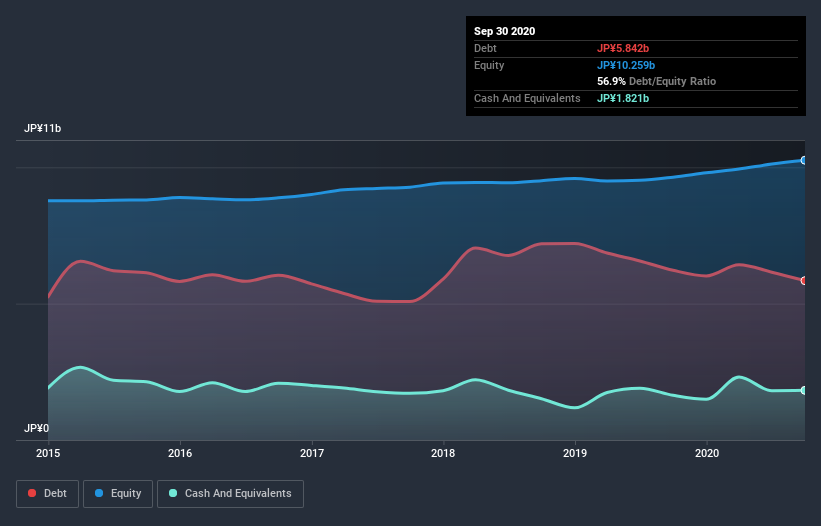The height and width of the screenshot is (526, 821).
Task: Select the Cash And Equivalents end data point
Action: pyautogui.click(x=804, y=390)
